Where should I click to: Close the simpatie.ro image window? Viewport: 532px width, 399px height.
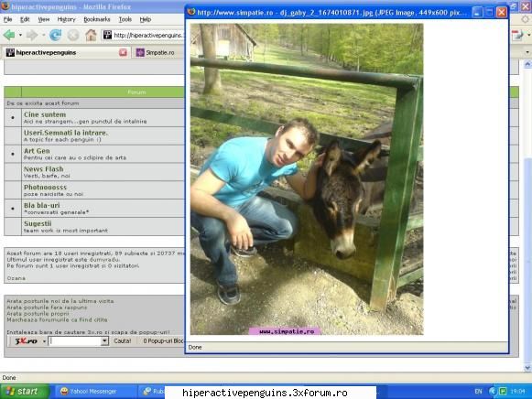pos(502,13)
